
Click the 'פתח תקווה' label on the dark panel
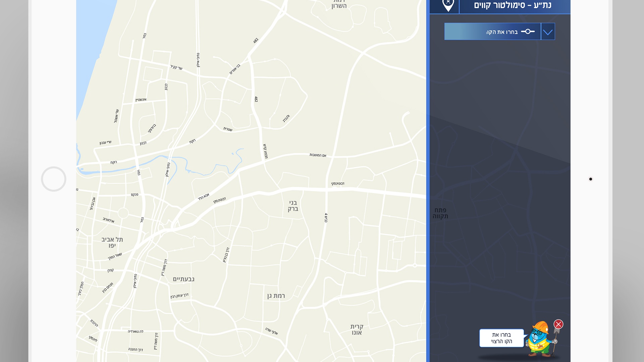pyautogui.click(x=440, y=213)
